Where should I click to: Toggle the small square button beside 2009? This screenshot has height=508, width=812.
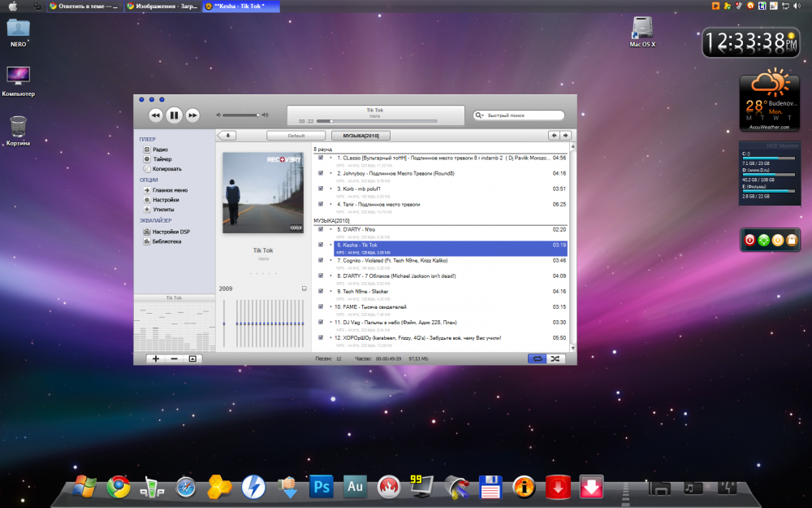304,289
